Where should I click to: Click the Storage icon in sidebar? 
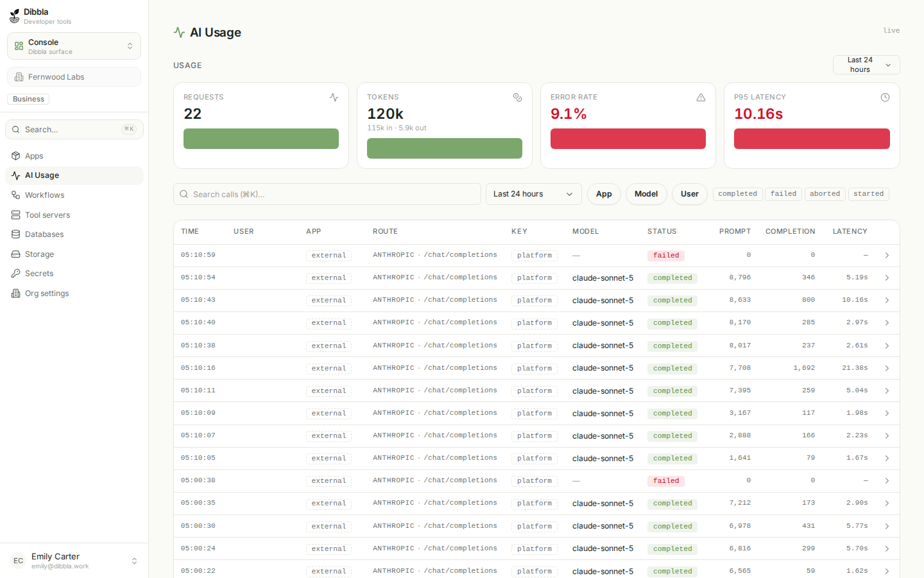click(x=15, y=254)
